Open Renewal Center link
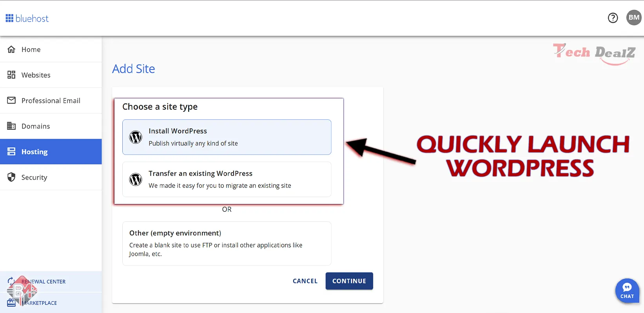644x313 pixels. point(44,282)
